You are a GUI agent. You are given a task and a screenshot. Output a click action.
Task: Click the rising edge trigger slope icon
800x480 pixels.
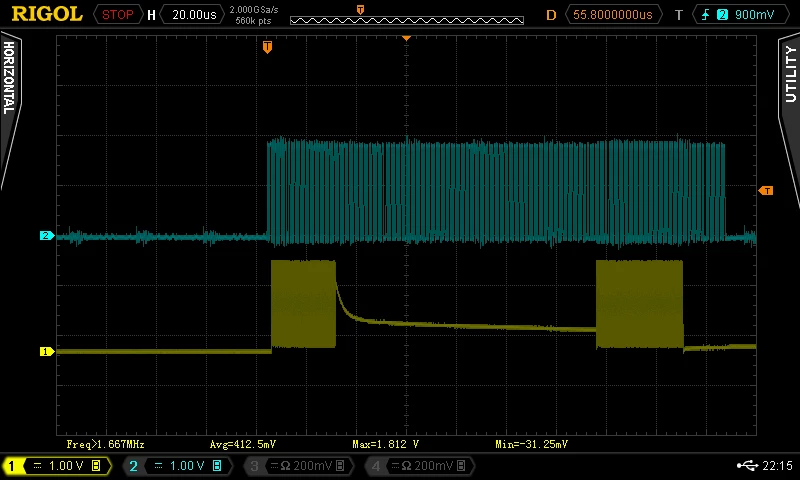pyautogui.click(x=705, y=15)
